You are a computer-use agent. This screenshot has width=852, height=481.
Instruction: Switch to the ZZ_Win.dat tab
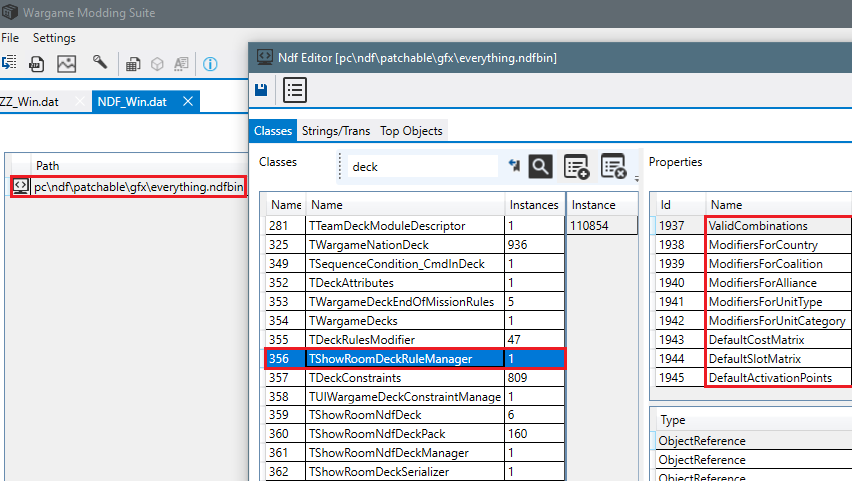[x=30, y=102]
